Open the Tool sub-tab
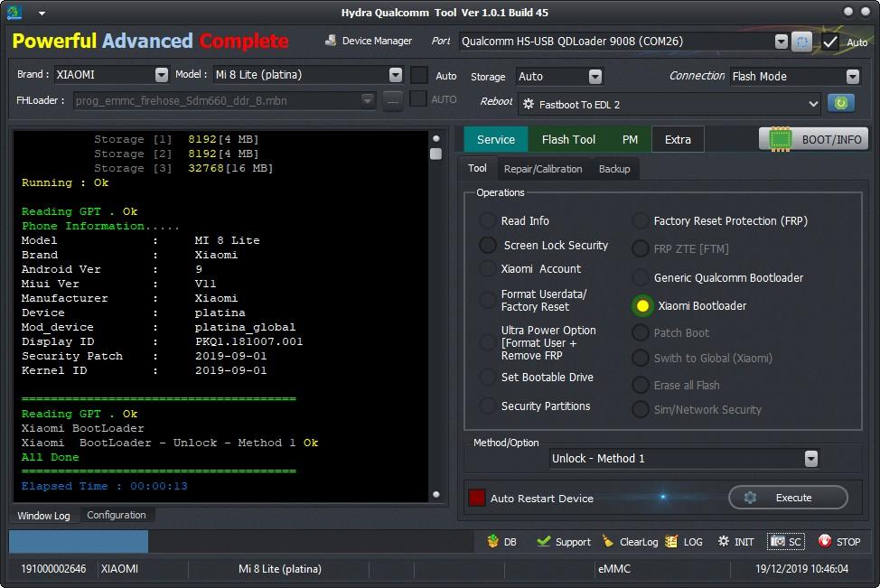The image size is (880, 588). point(477,168)
